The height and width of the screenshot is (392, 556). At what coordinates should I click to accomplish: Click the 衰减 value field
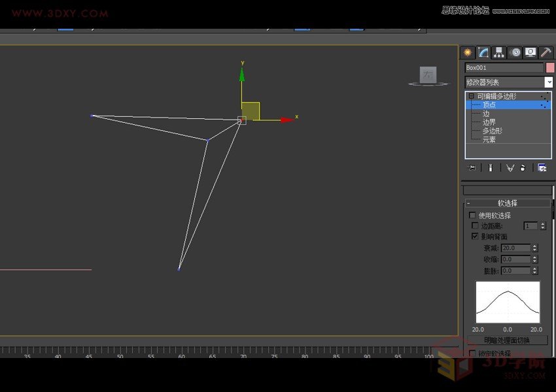[516, 248]
